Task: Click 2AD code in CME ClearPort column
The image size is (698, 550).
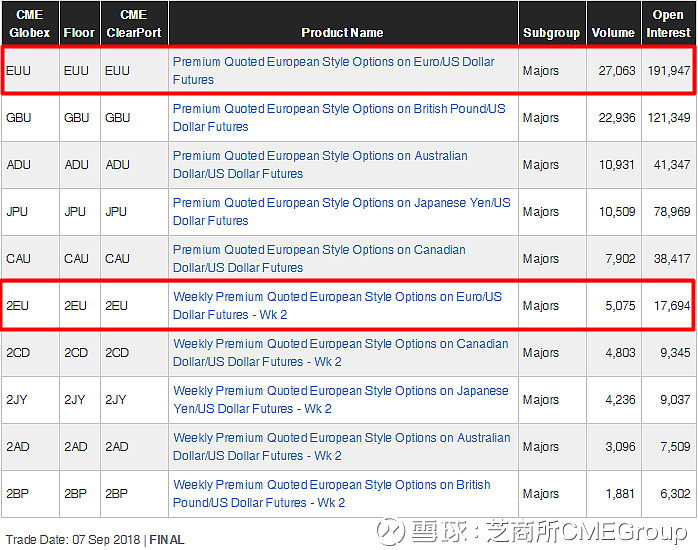Action: (117, 447)
